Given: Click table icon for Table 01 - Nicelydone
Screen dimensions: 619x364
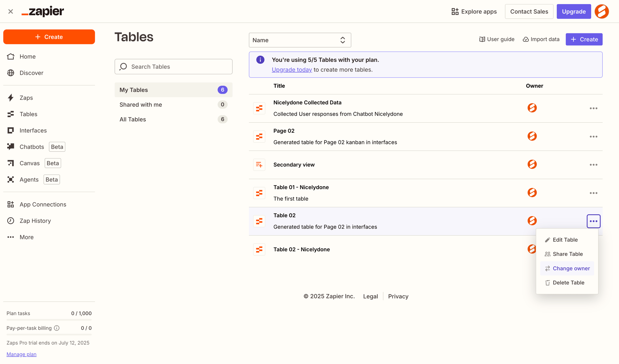Looking at the screenshot, I should click(259, 193).
